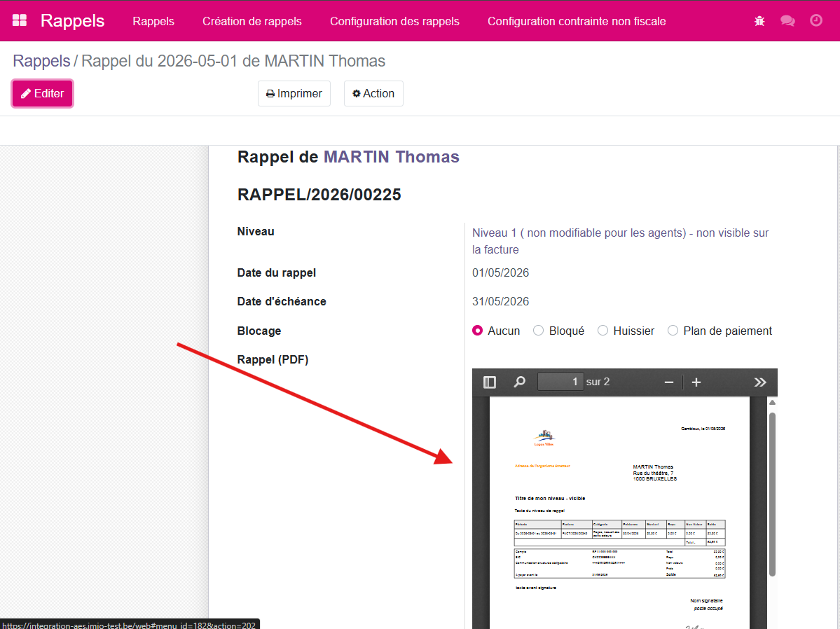840x629 pixels.
Task: Open PDF viewer extra tools chevrons
Action: [x=759, y=382]
